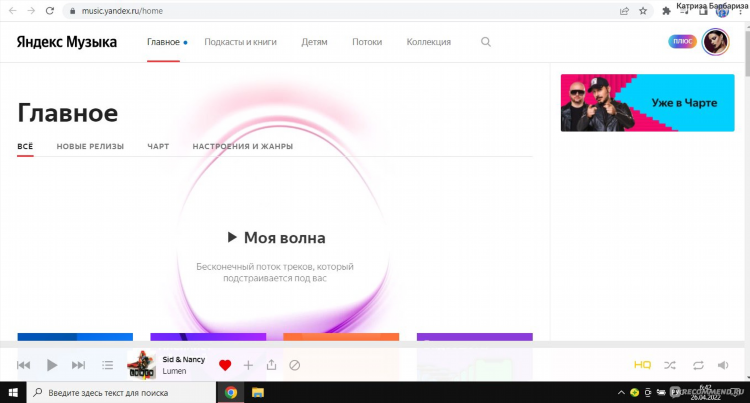Open the browser extensions puzzle icon
This screenshot has width=750, height=403.
pyautogui.click(x=666, y=11)
